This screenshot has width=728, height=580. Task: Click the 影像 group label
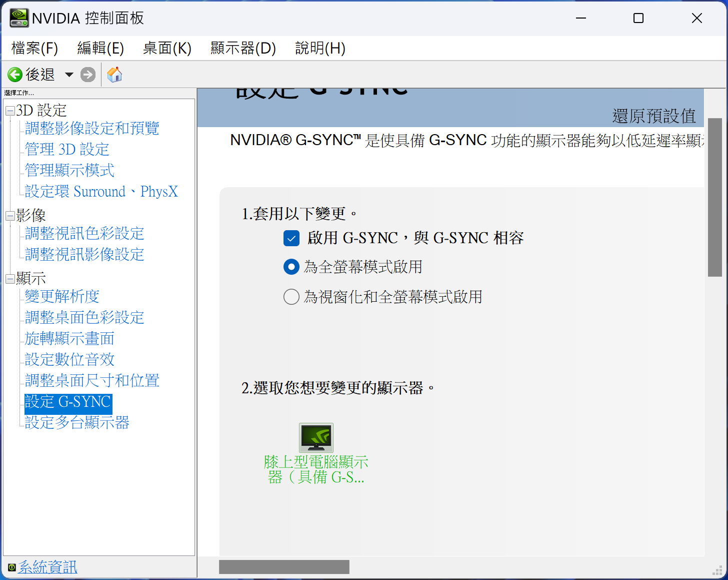tap(31, 216)
